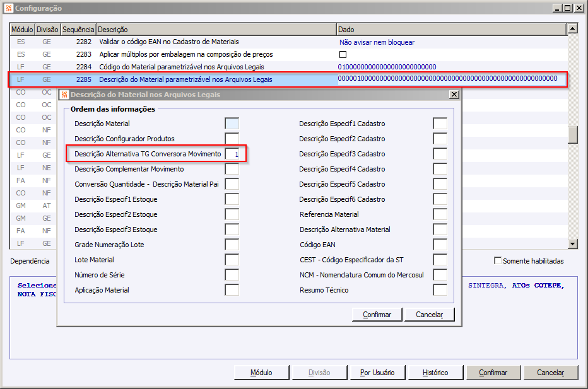Screen dimensions: 588x389
Task: Select row 2284 Código do Material parametrizável
Action: point(288,67)
